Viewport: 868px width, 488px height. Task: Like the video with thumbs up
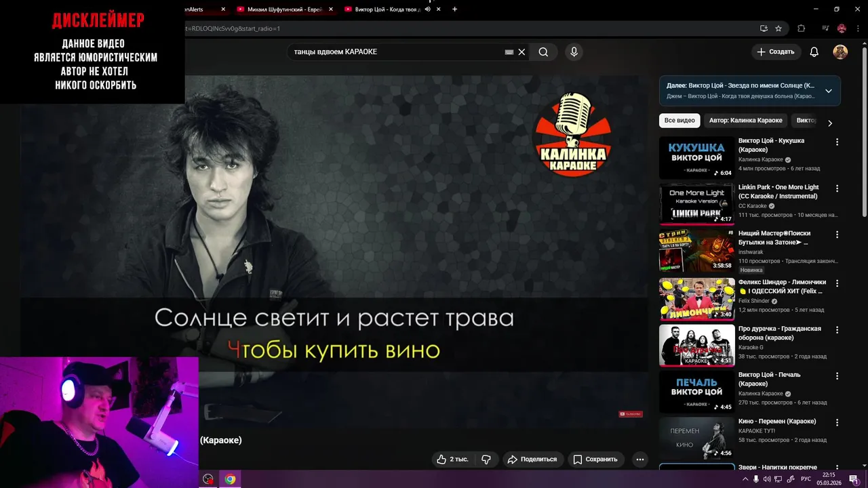point(454,459)
